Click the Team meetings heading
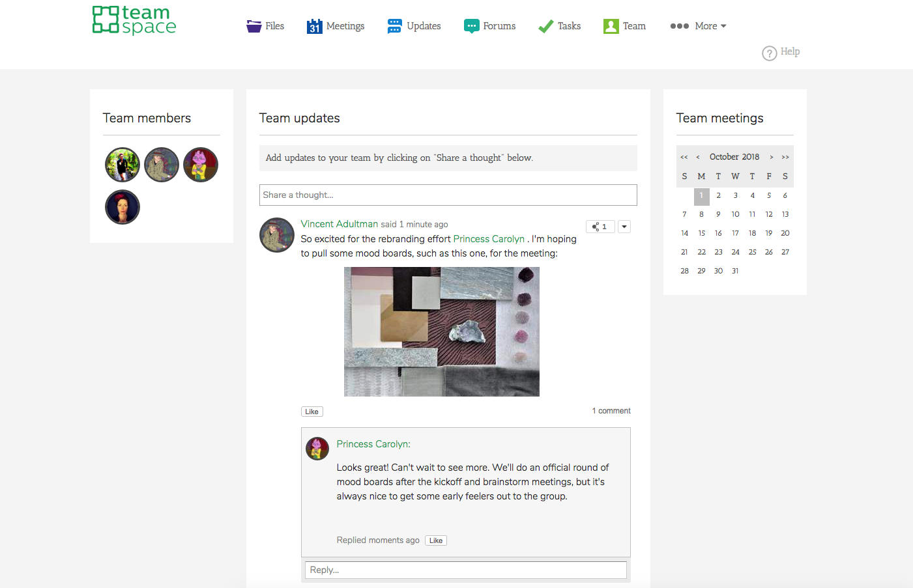 click(719, 118)
